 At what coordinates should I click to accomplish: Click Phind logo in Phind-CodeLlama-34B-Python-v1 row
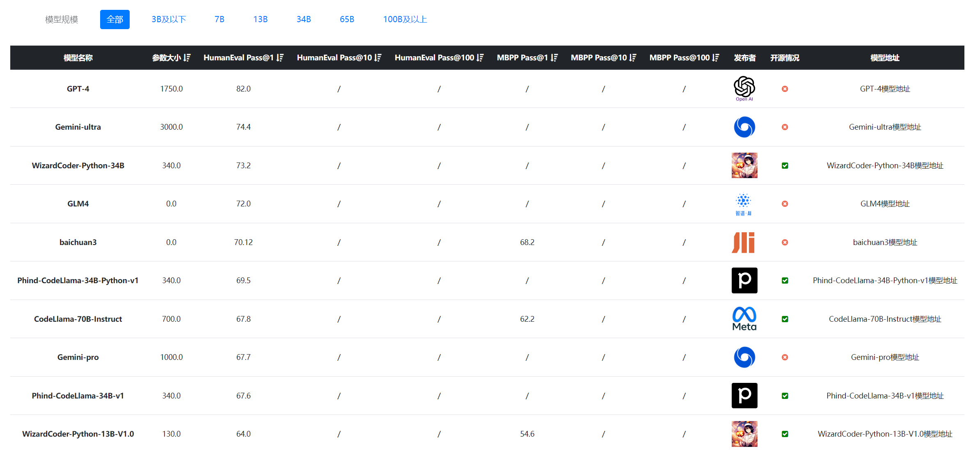click(744, 280)
